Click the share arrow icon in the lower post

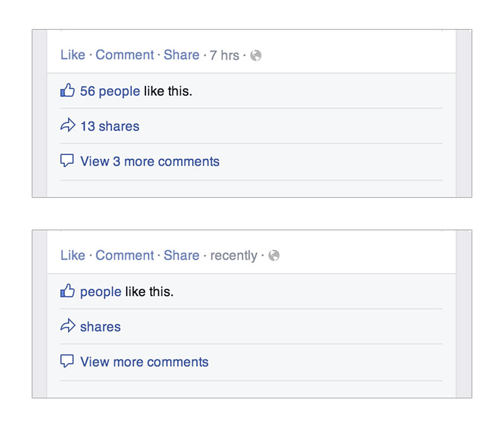click(x=67, y=326)
